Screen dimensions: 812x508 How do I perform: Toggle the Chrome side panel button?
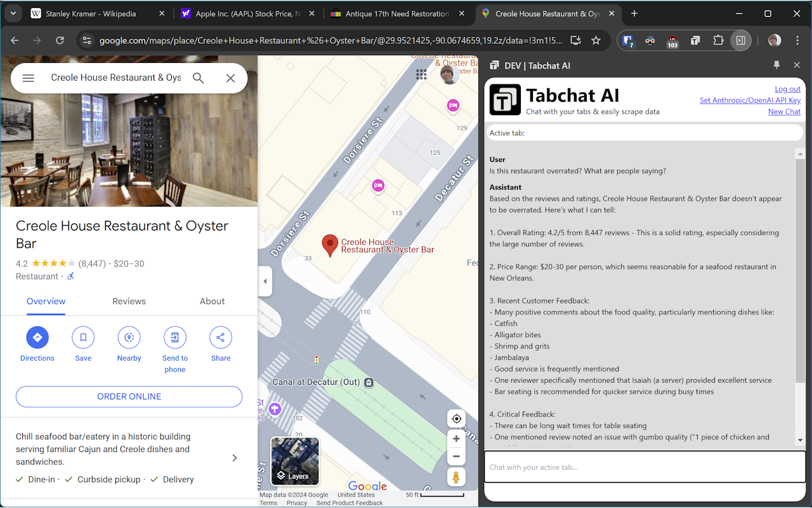point(740,41)
